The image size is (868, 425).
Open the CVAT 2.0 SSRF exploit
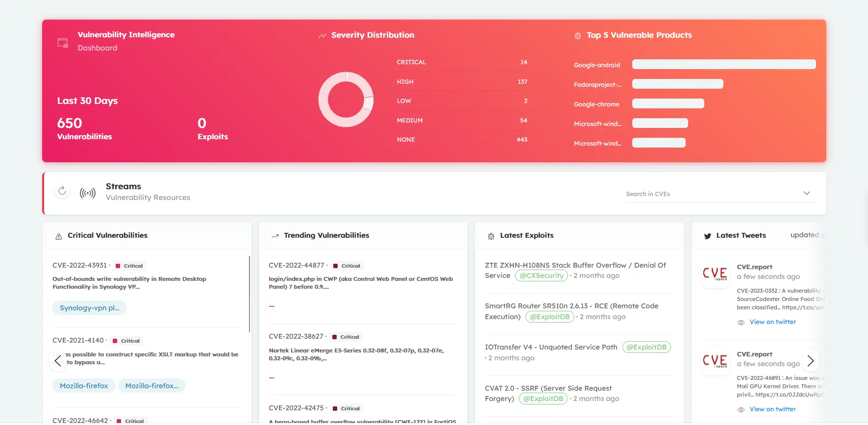(548, 393)
